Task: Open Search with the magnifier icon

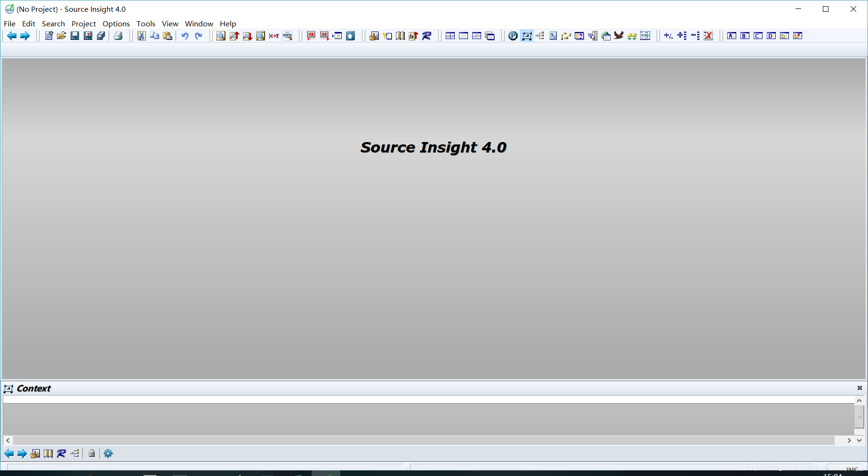Action: coord(221,36)
